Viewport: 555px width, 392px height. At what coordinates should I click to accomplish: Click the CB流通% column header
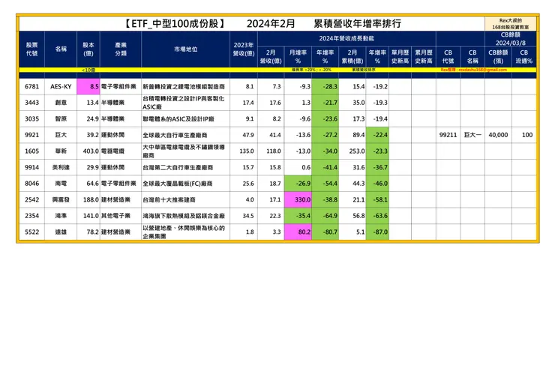pos(524,57)
